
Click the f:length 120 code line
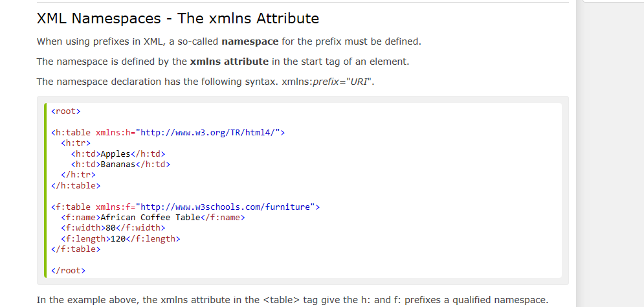coord(120,238)
